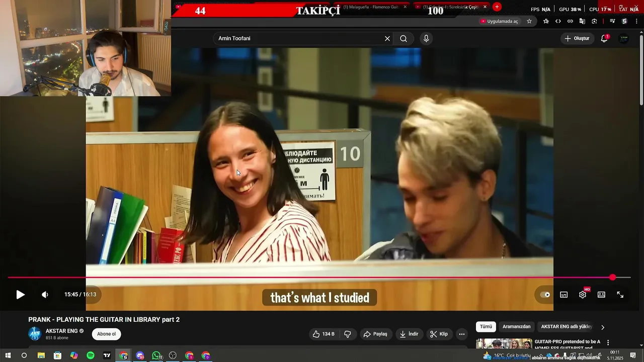Viewport: 644px width, 362px height.
Task: Open Spotify from the taskbar
Action: pos(91,355)
